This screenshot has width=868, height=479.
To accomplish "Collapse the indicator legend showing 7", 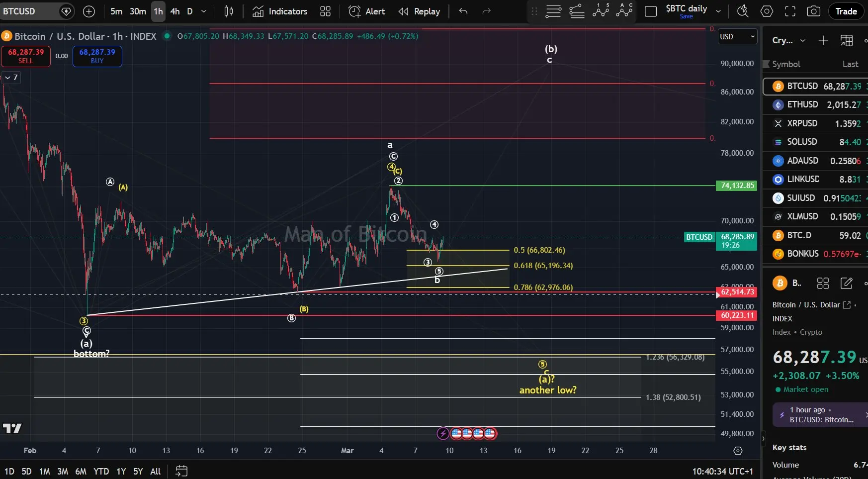I will coord(10,78).
